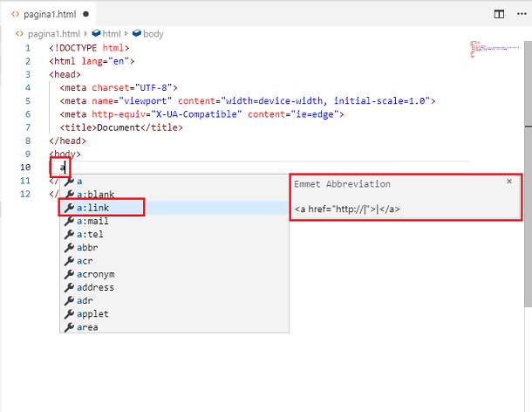This screenshot has width=532, height=412.
Task: Click the html breadcrumb item
Action: [112, 34]
